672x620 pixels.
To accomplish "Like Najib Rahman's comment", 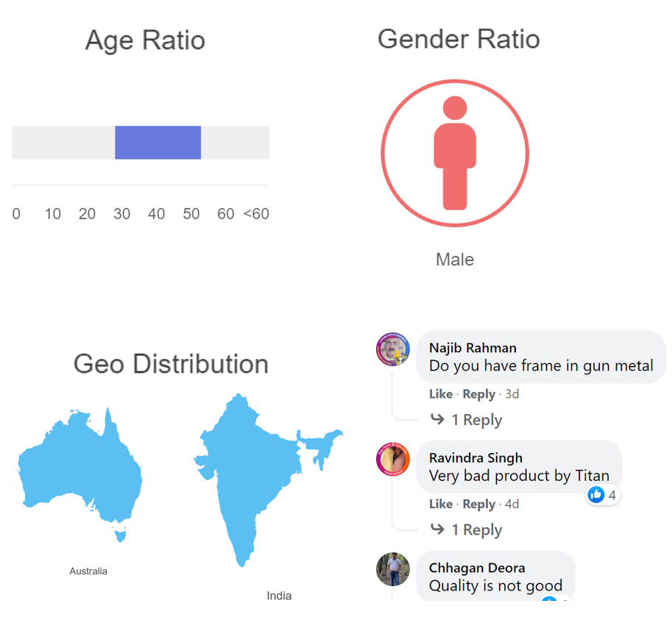I will click(441, 394).
